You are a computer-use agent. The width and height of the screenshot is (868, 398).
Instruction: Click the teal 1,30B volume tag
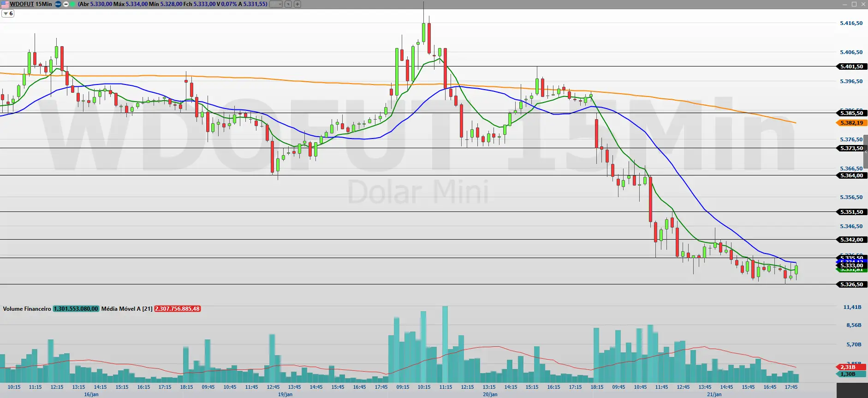point(849,374)
